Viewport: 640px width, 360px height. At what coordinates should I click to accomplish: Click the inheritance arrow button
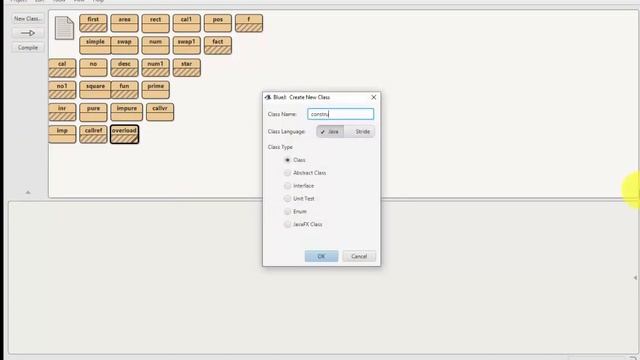28,33
